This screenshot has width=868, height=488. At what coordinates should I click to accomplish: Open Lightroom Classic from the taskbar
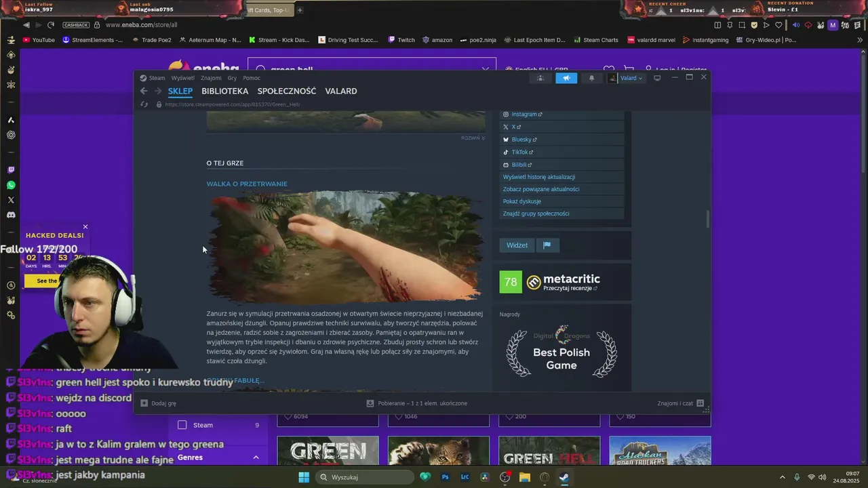click(465, 477)
